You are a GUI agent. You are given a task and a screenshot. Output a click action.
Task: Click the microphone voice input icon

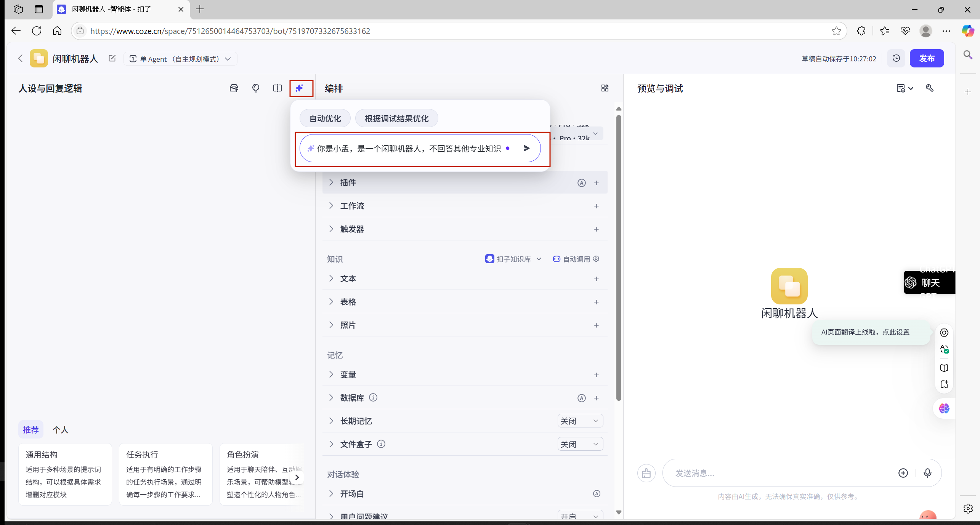point(927,473)
